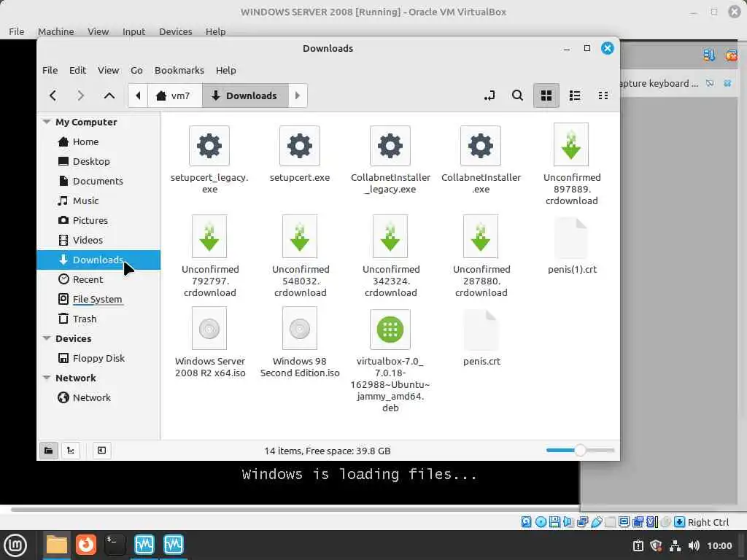Open File System in the sidebar
The image size is (747, 560).
[x=98, y=299]
